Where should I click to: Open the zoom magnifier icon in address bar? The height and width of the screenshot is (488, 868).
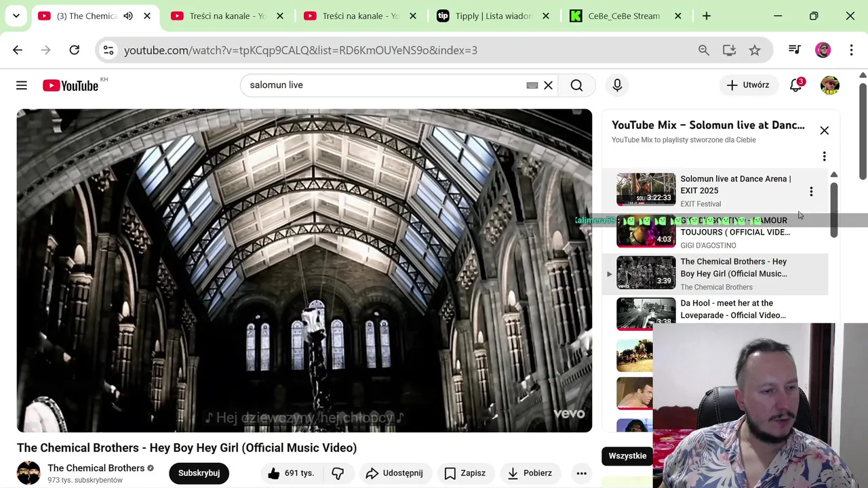[x=704, y=49]
